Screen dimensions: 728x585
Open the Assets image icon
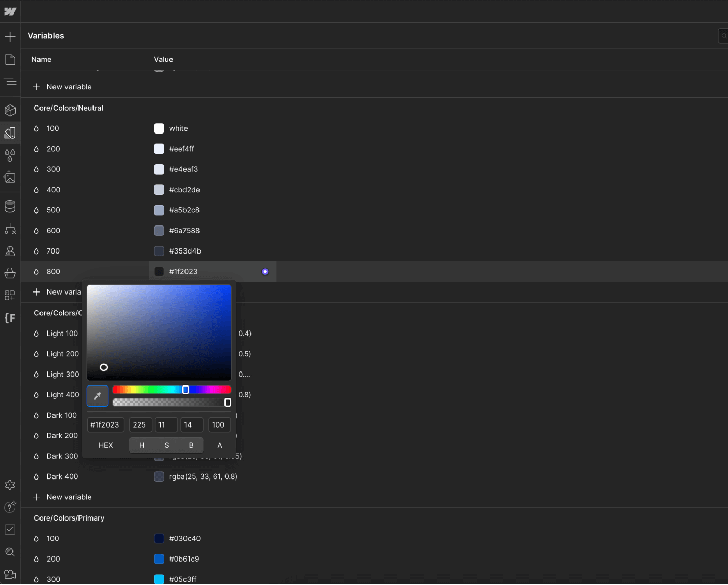click(10, 177)
